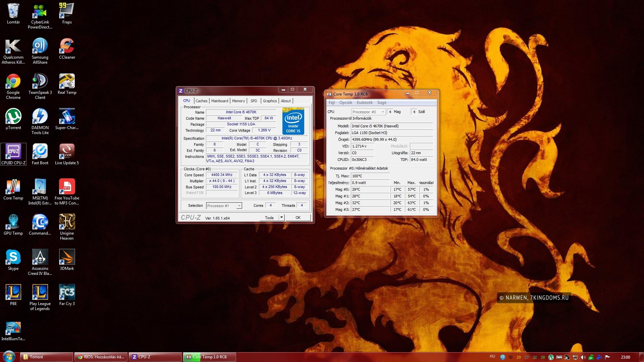
Task: Switch to Torrent taskbar window
Action: [47, 357]
